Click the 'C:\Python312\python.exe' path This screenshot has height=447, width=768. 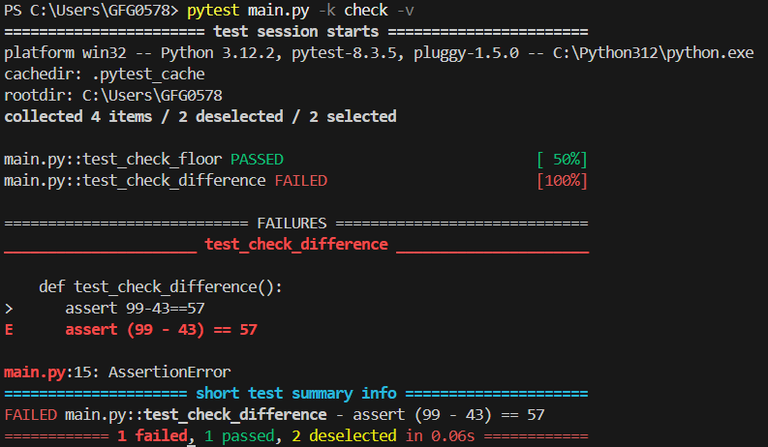tap(653, 53)
